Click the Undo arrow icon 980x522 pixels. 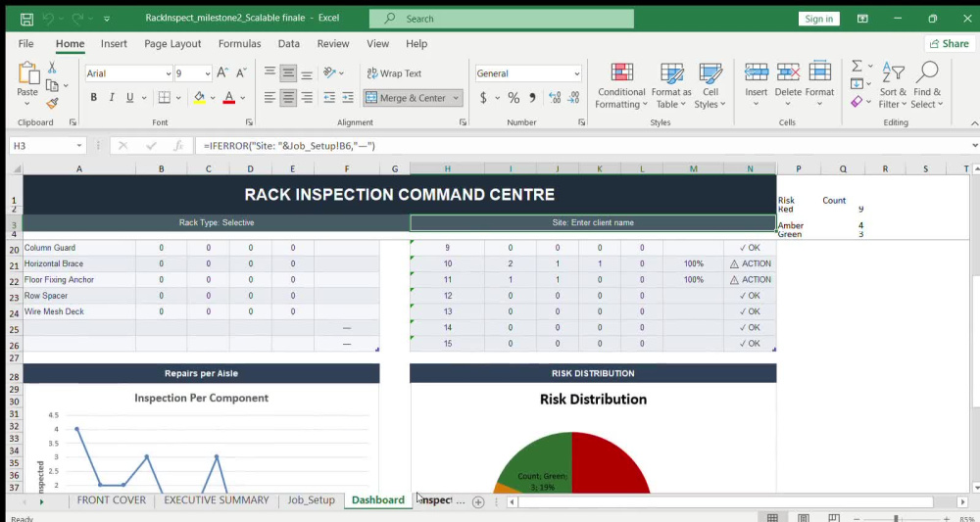48,19
